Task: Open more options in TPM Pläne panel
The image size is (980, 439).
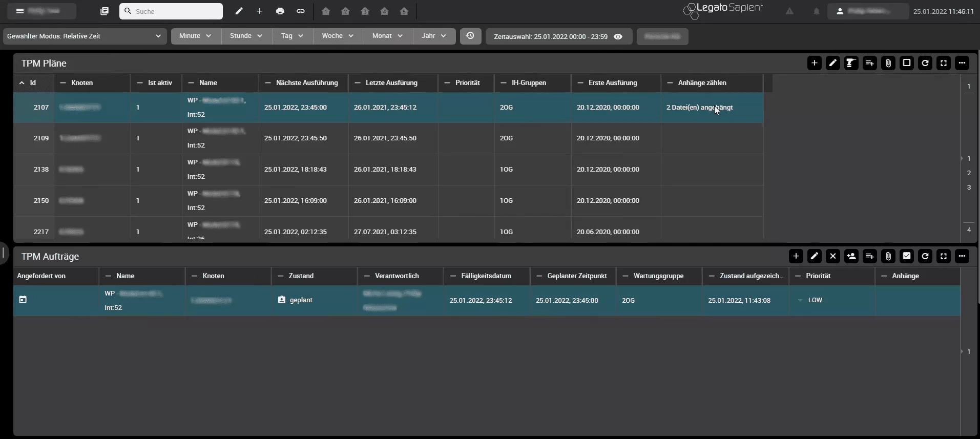Action: [962, 63]
